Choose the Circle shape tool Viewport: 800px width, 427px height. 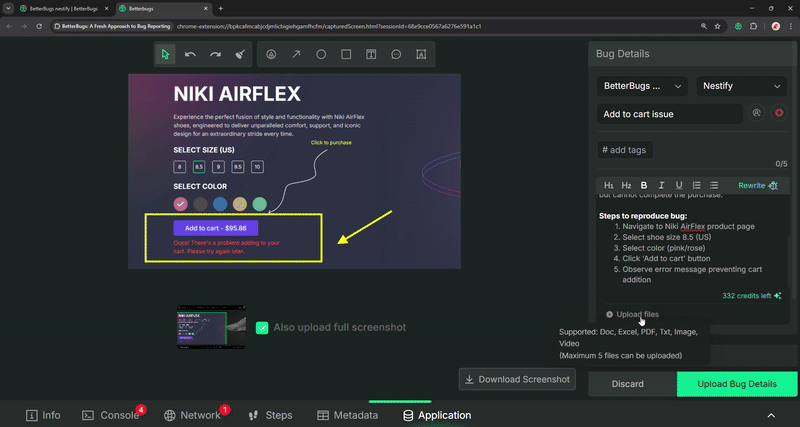pyautogui.click(x=321, y=54)
